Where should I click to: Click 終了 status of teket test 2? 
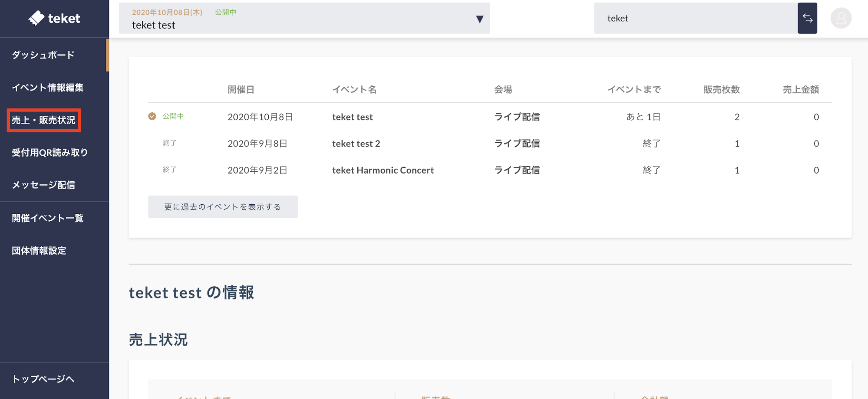(169, 143)
